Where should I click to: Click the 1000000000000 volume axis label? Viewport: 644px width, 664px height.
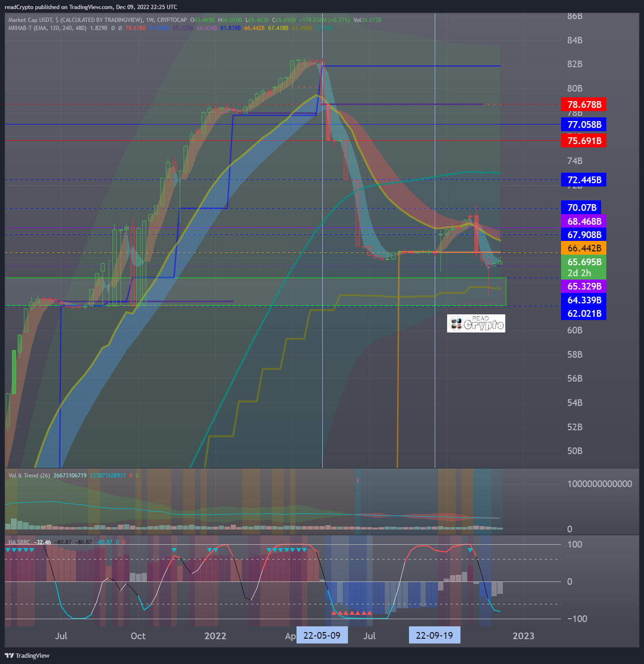(600, 484)
